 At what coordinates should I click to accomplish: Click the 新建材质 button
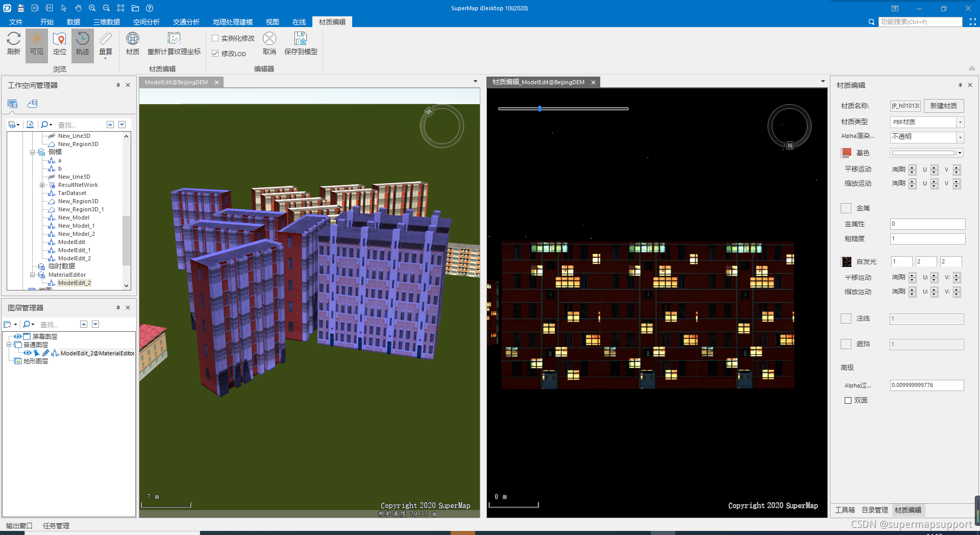943,106
